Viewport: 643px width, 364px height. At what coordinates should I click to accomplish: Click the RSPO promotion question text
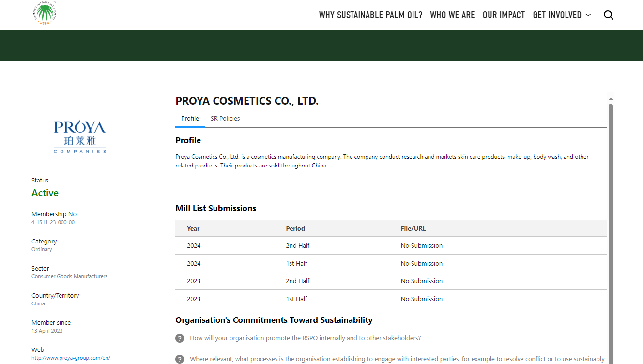(x=306, y=338)
